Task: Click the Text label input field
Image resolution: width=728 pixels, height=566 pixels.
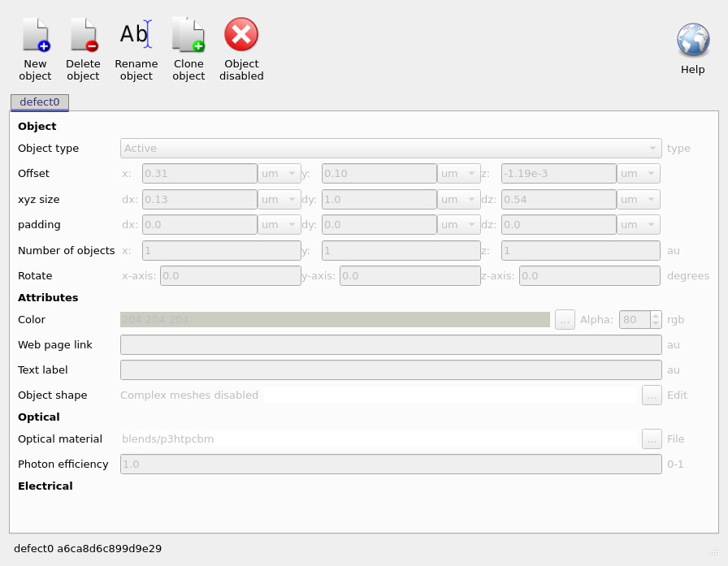Action: click(390, 369)
